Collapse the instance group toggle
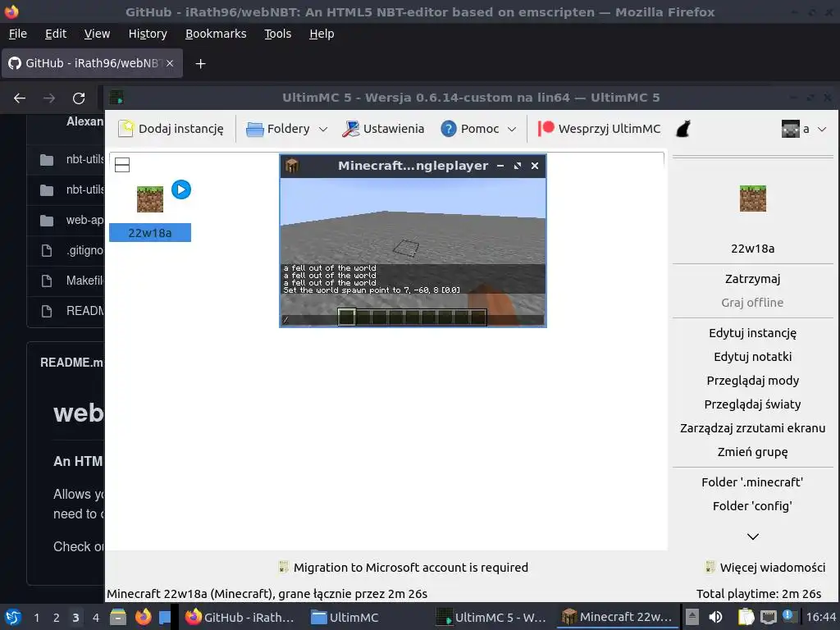 [x=122, y=165]
